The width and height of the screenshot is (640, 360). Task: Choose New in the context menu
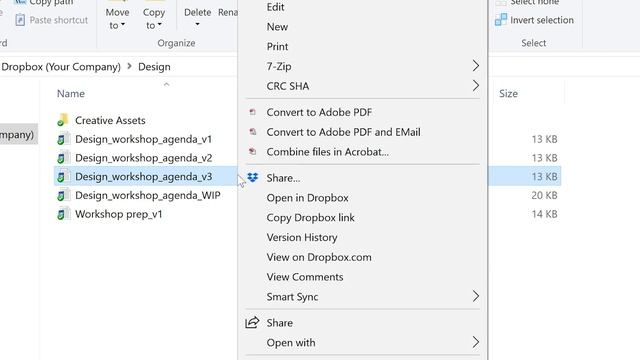(x=277, y=27)
